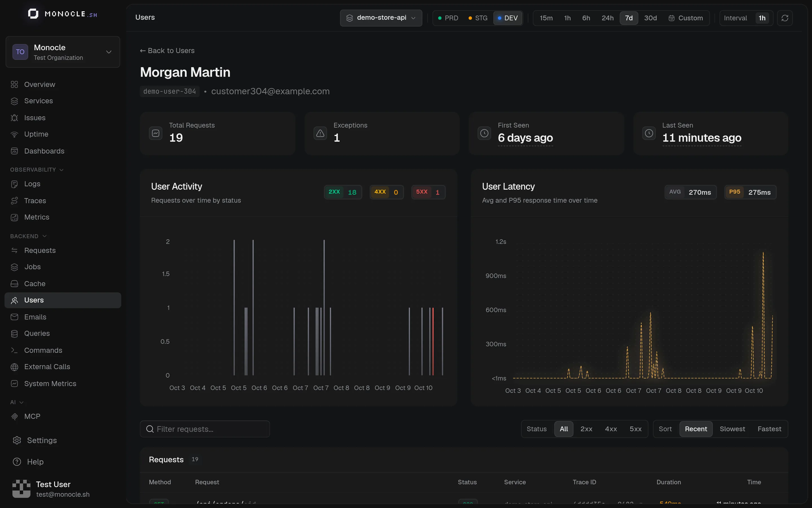
Task: Set time range to 6h
Action: [x=586, y=18]
